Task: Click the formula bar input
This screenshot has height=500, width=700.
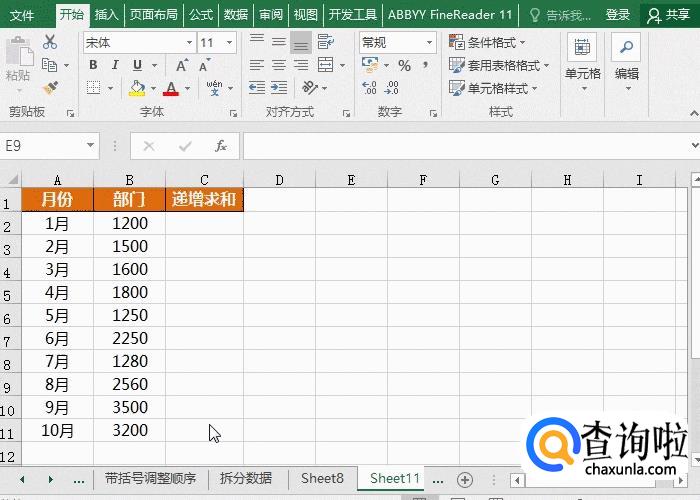Action: 467,146
